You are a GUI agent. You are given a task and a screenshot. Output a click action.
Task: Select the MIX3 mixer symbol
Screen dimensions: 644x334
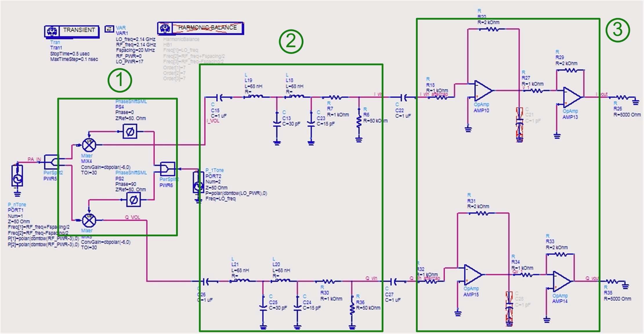click(x=89, y=220)
